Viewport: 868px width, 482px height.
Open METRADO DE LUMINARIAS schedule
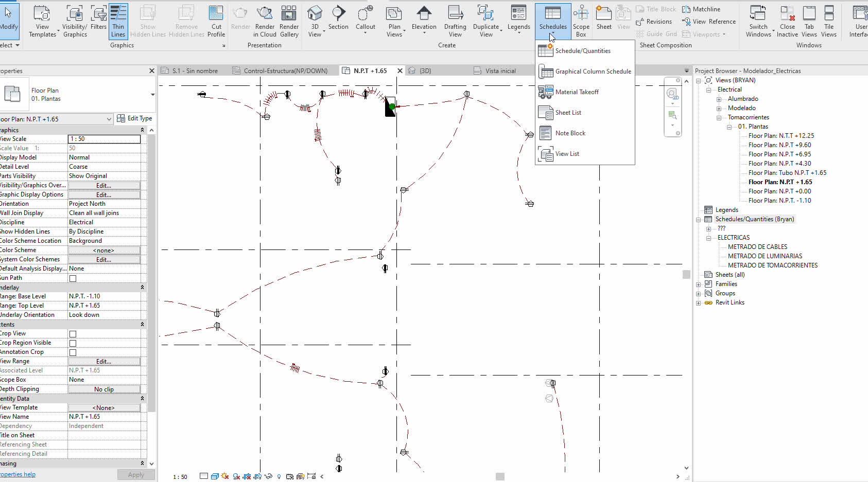click(765, 256)
